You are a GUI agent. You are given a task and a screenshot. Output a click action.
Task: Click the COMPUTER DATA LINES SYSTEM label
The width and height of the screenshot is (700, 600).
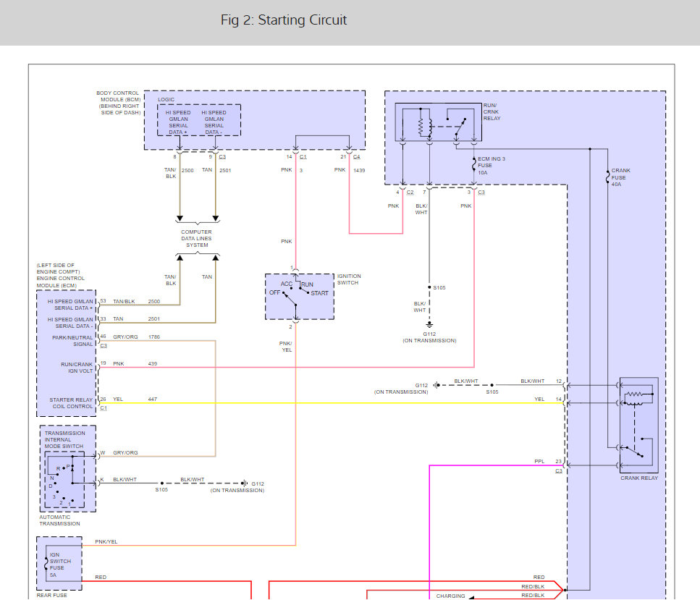click(x=196, y=238)
